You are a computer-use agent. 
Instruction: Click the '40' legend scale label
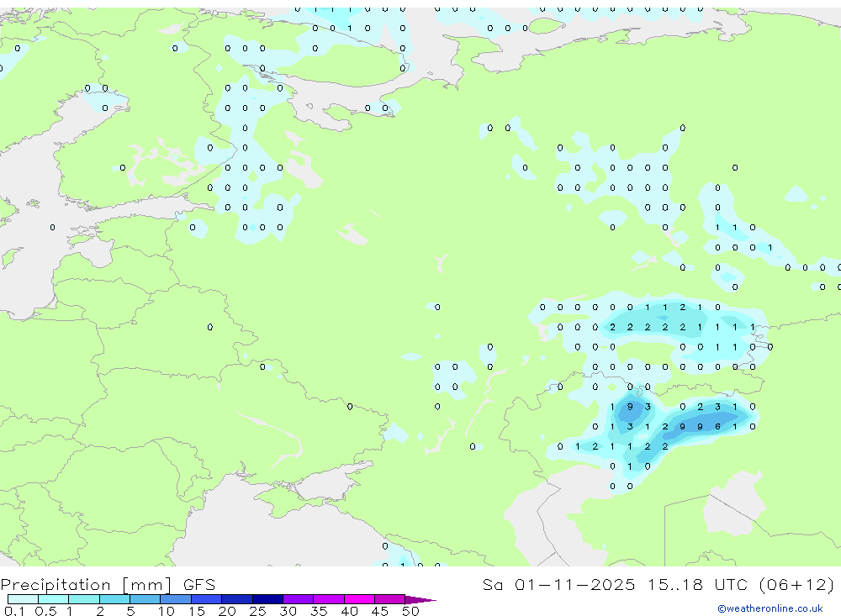[x=349, y=611]
